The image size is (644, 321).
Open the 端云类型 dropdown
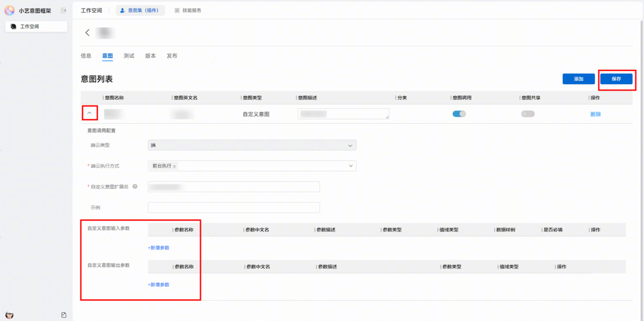(x=350, y=145)
